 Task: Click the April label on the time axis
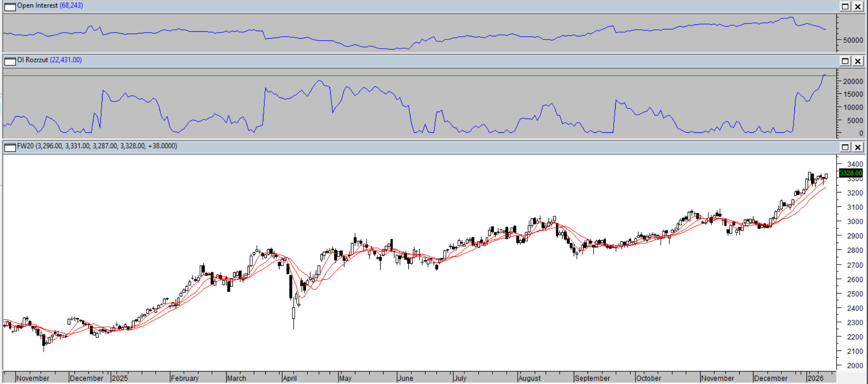click(x=290, y=378)
